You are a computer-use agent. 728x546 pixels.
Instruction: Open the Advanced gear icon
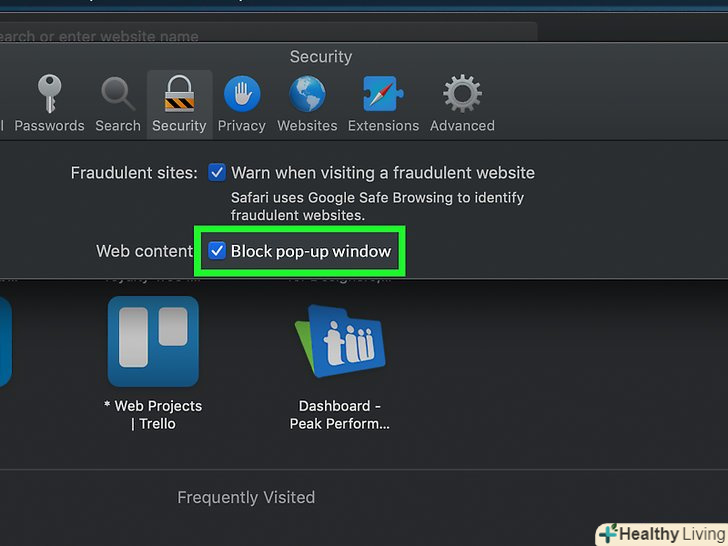462,94
